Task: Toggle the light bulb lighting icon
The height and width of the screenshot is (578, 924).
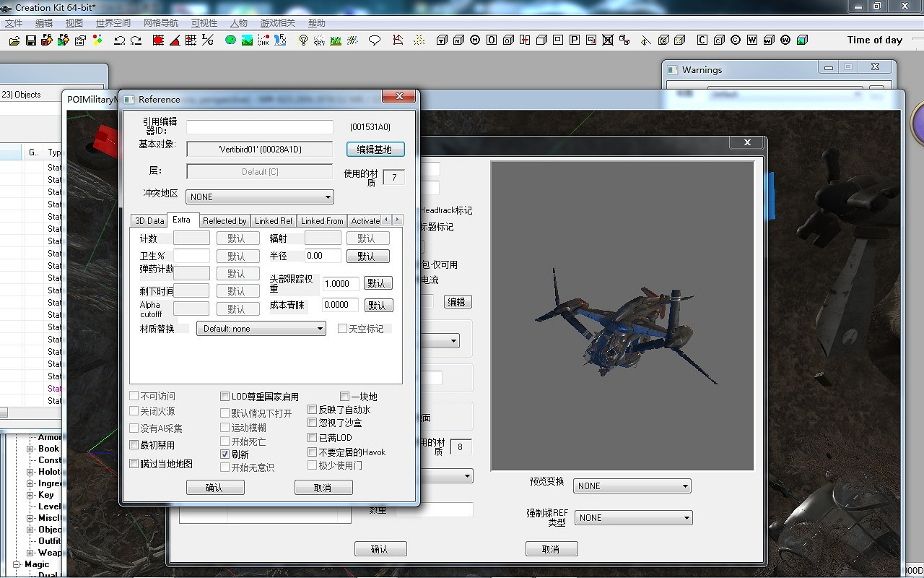Action: (x=303, y=40)
